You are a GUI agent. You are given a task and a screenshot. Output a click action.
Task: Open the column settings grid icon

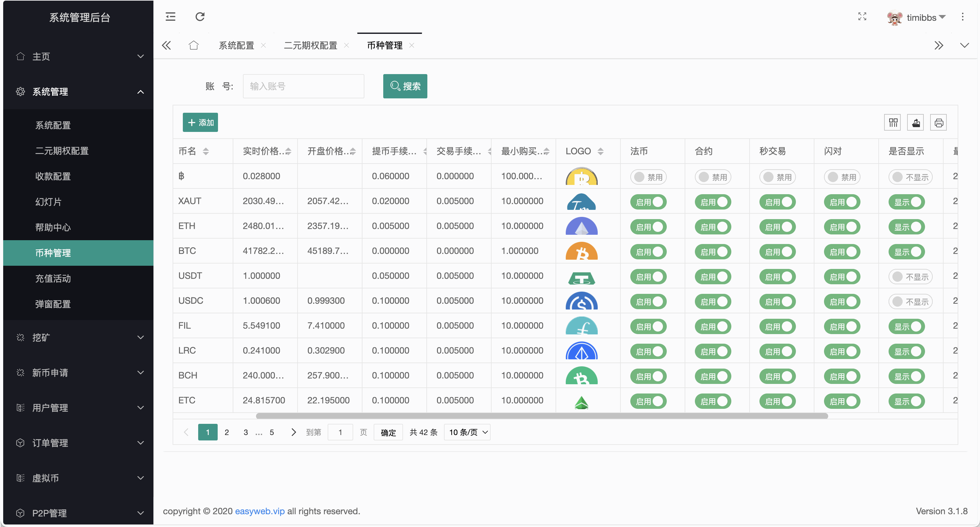893,122
